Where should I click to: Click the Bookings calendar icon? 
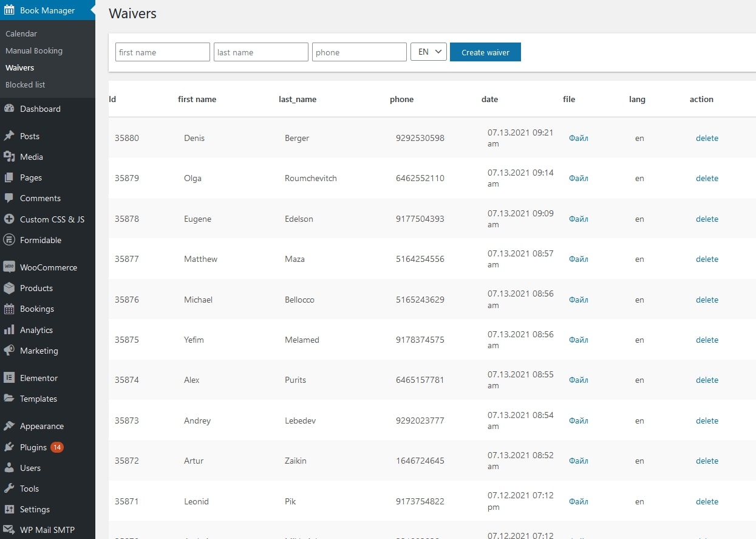[x=9, y=309]
